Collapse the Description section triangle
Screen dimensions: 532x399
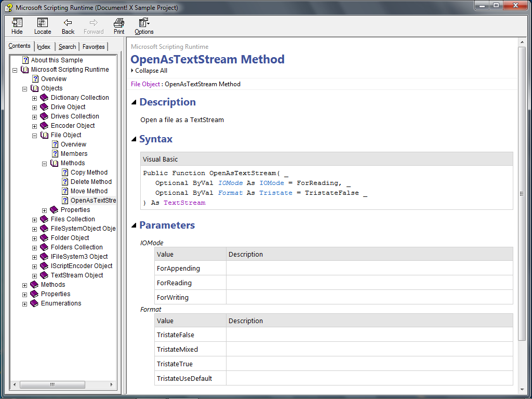pos(134,102)
